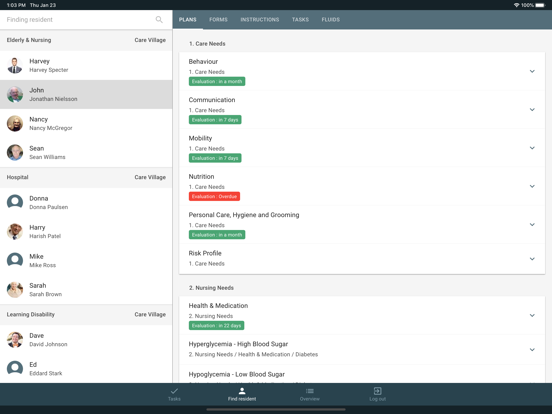Image resolution: width=552 pixels, height=414 pixels.
Task: Click Nutrition Evaluation Overdue badge
Action: point(214,196)
